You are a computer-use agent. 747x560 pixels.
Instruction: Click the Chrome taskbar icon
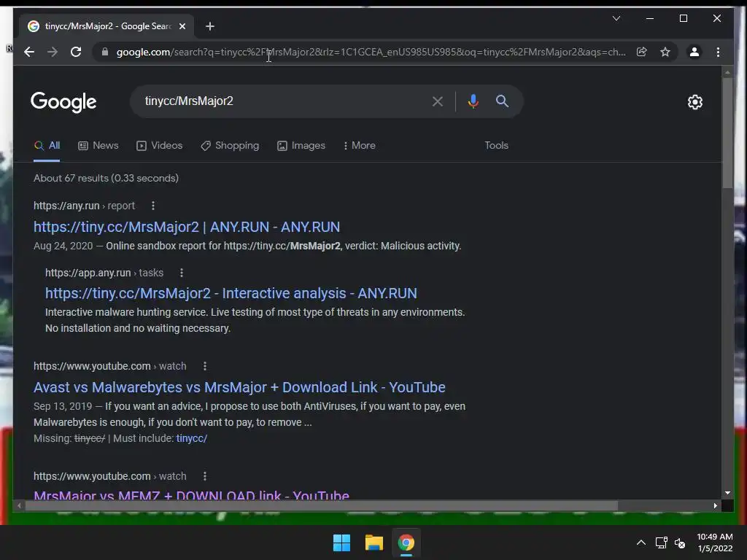[406, 542]
